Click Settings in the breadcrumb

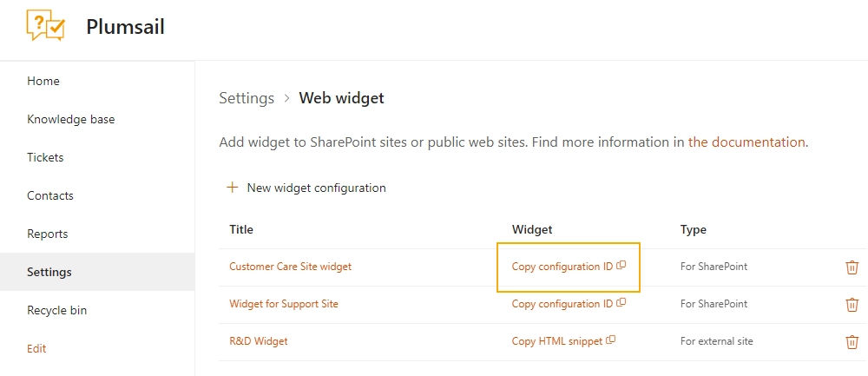click(x=247, y=99)
